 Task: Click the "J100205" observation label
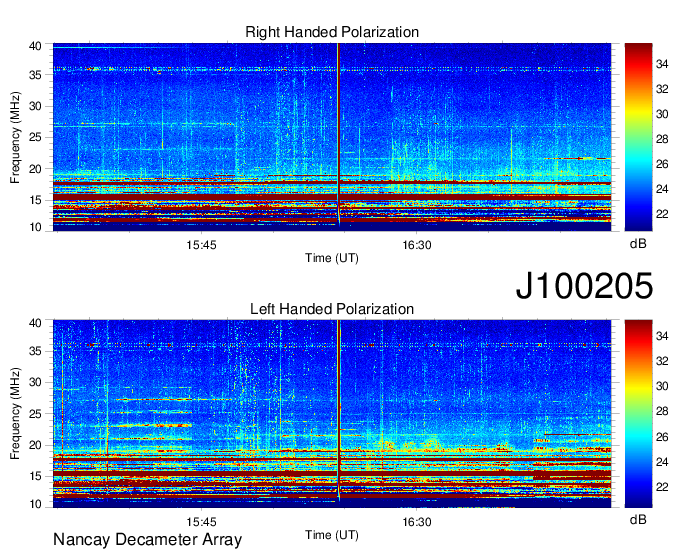click(584, 286)
